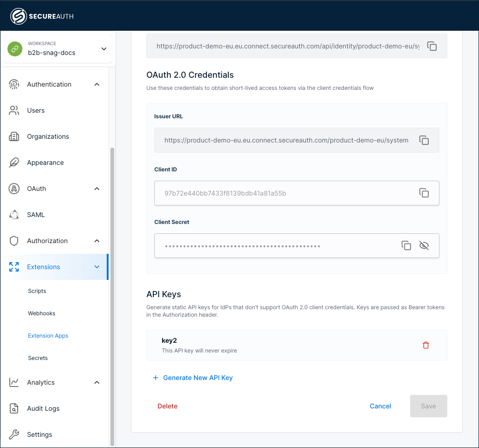The width and height of the screenshot is (479, 448).
Task: Open the Scripts submenu item
Action: coord(37,291)
